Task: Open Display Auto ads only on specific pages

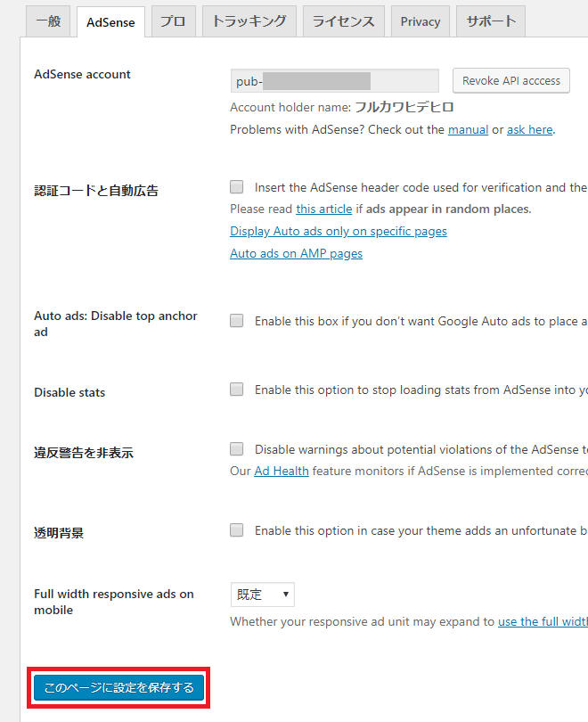Action: pyautogui.click(x=339, y=231)
